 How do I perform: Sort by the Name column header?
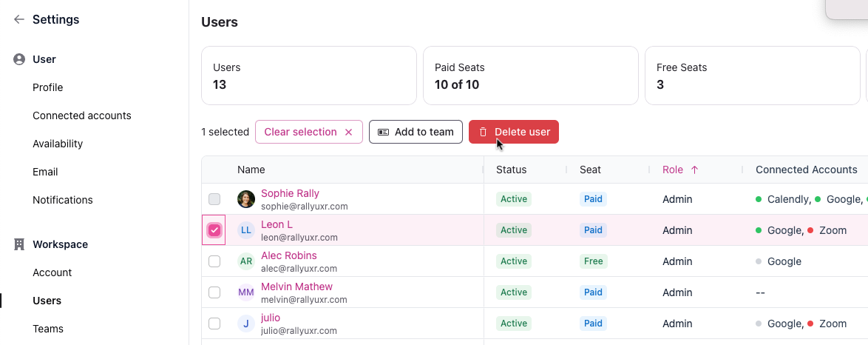(x=251, y=170)
